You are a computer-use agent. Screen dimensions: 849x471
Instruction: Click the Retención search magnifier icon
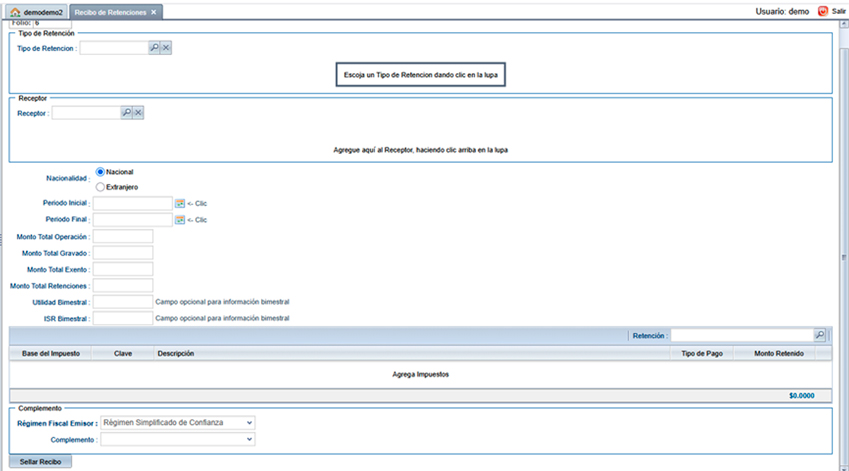tap(820, 336)
